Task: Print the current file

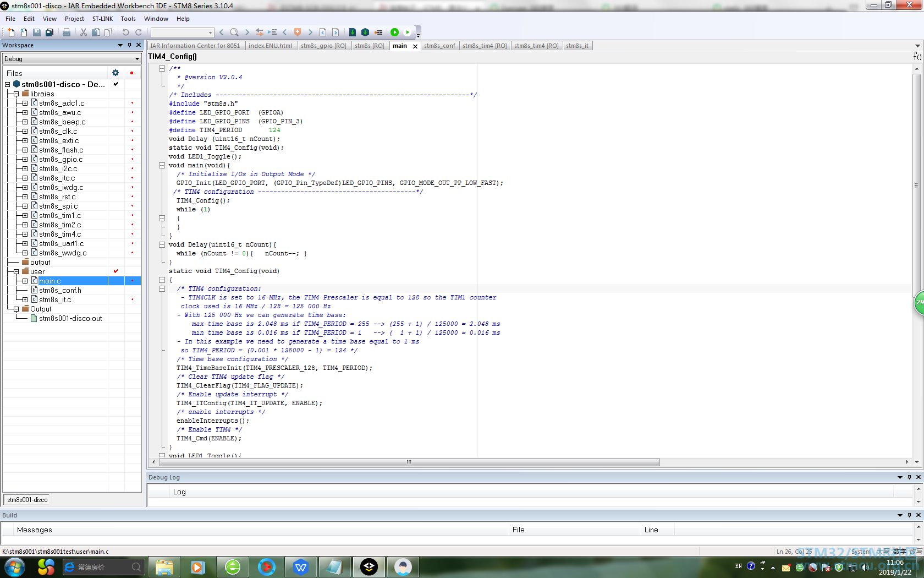Action: (67, 32)
